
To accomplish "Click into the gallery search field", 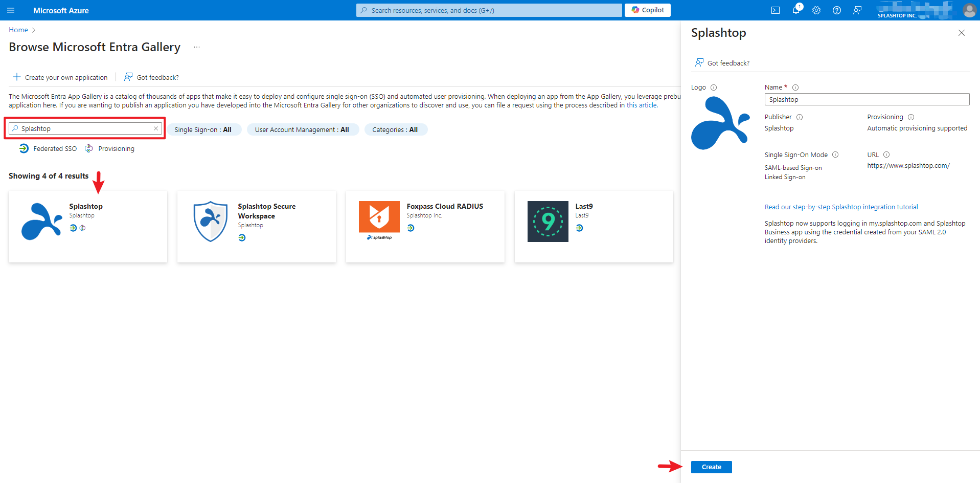I will (x=84, y=128).
